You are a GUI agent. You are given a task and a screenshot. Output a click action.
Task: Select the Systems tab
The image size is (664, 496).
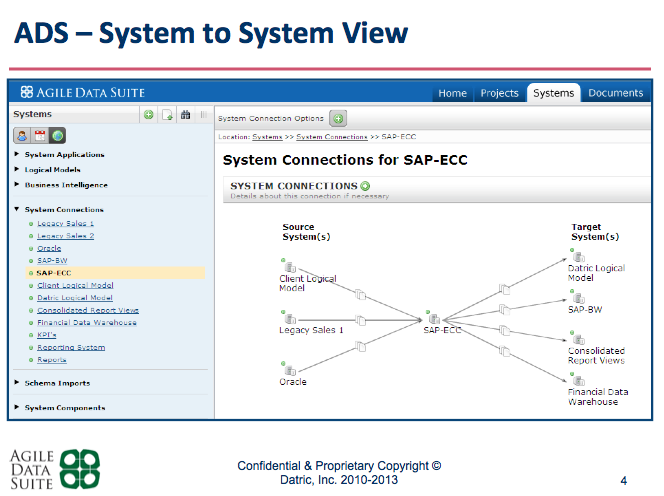click(553, 93)
